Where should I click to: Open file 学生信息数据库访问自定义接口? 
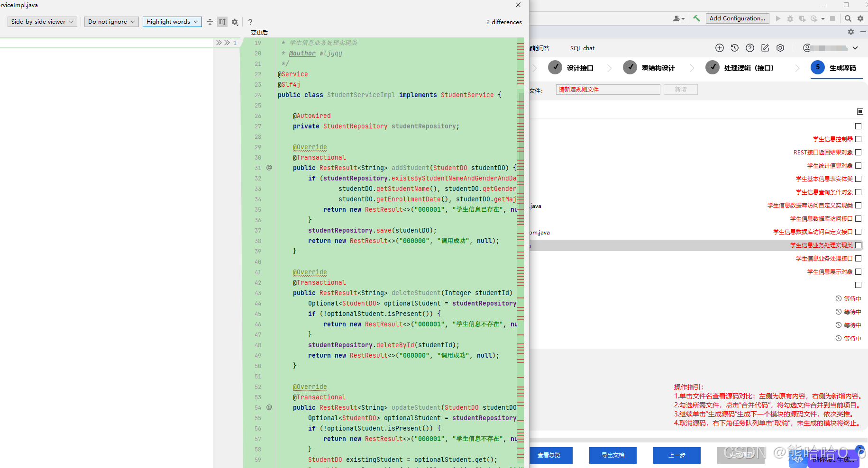click(813, 232)
